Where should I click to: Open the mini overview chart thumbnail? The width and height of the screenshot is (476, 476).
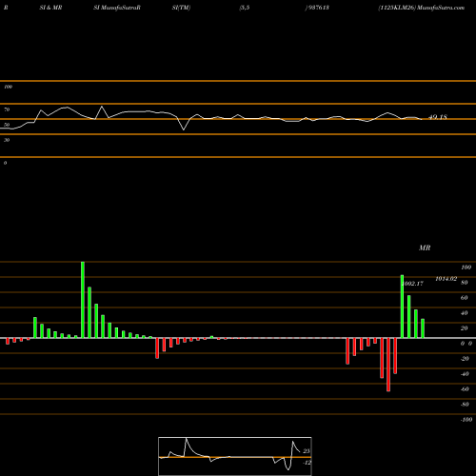[235, 456]
